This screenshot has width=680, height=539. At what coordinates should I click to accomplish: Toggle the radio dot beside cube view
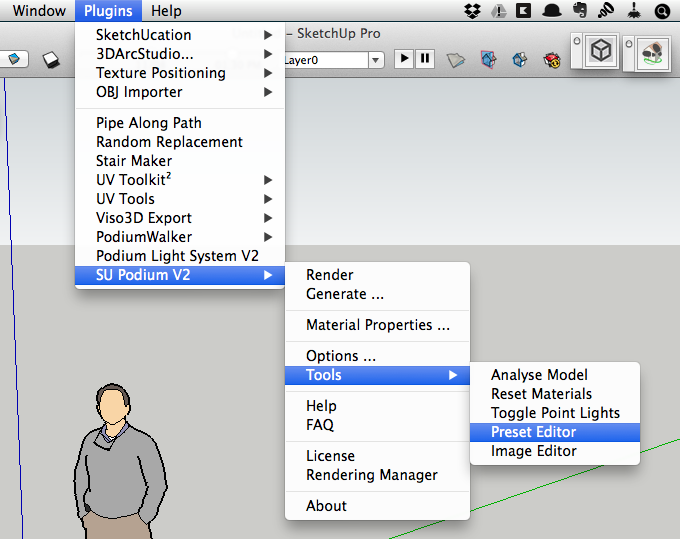(577, 41)
